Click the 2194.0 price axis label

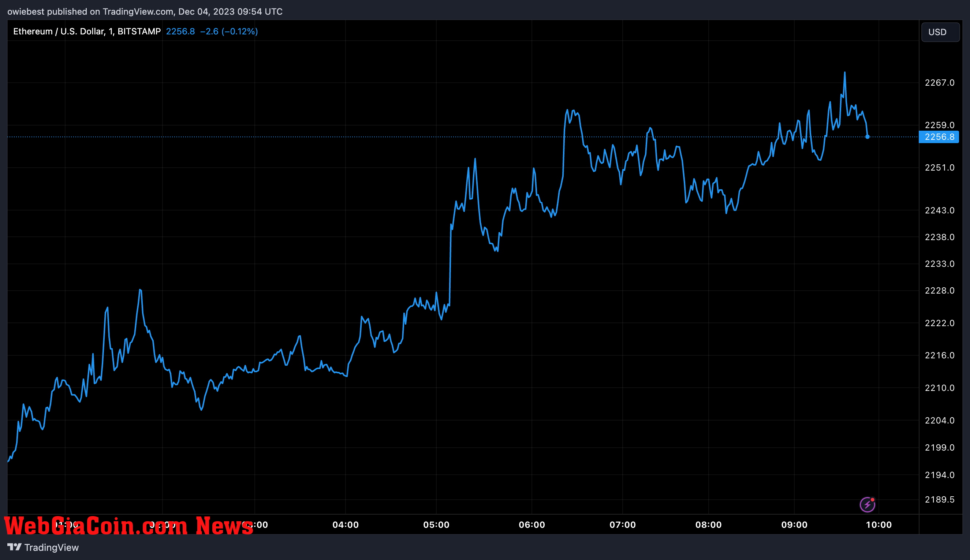click(x=939, y=475)
